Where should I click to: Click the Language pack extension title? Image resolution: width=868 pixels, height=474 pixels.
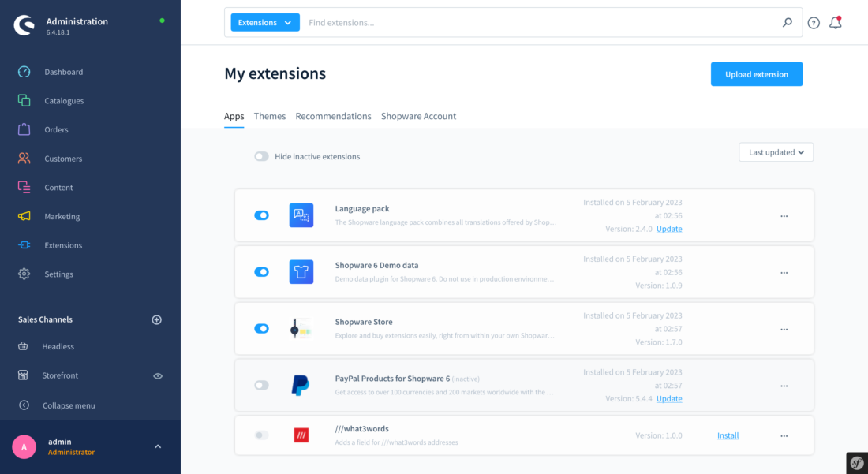(x=362, y=208)
